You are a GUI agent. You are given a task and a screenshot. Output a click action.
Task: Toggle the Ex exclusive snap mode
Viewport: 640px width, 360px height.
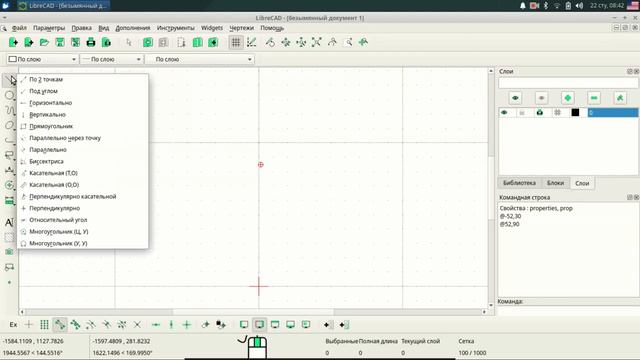tap(13, 325)
